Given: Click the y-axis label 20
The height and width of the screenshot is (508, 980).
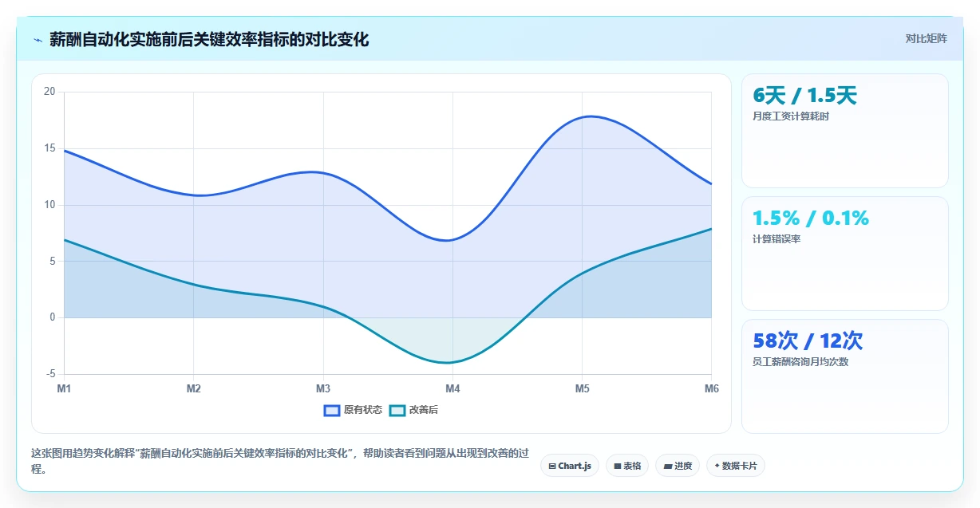Looking at the screenshot, I should (49, 92).
